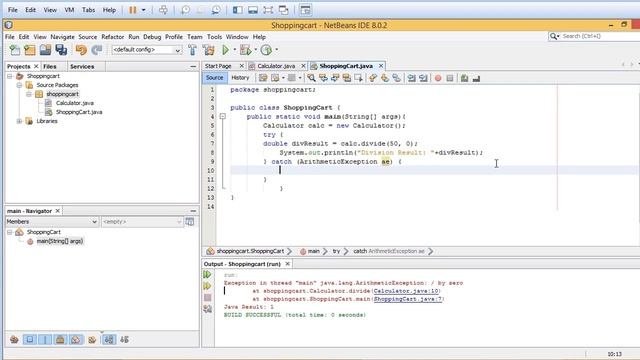Viewport: 640px width, 360px height.
Task: Click the Source view button
Action: tap(214, 78)
